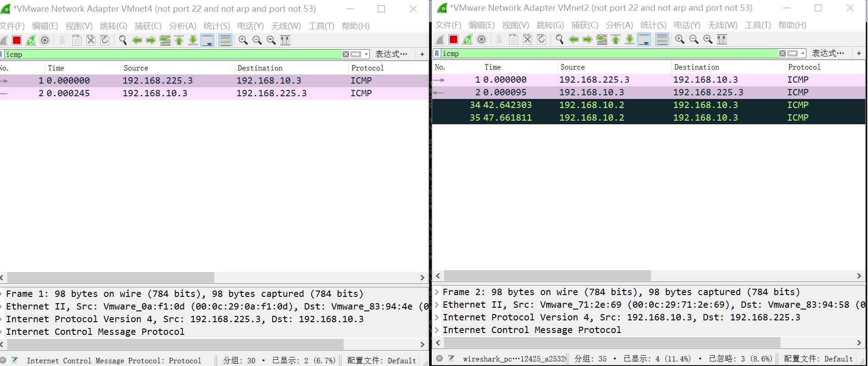Viewport: 868px width, 366px height.
Task: Sort by Destination column header in VMnet2 window
Action: point(728,67)
